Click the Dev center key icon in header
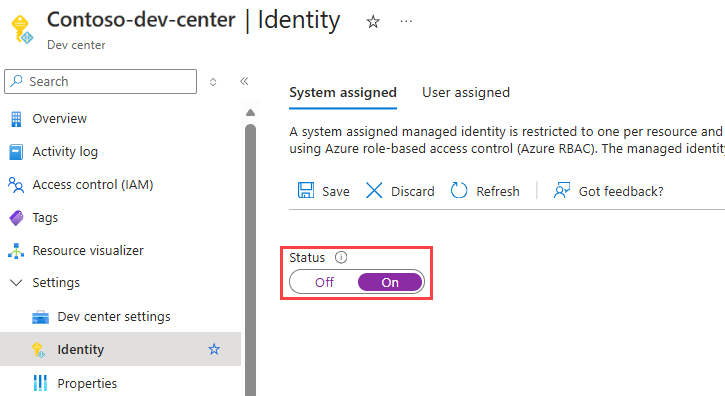The height and width of the screenshot is (396, 725). (21, 29)
